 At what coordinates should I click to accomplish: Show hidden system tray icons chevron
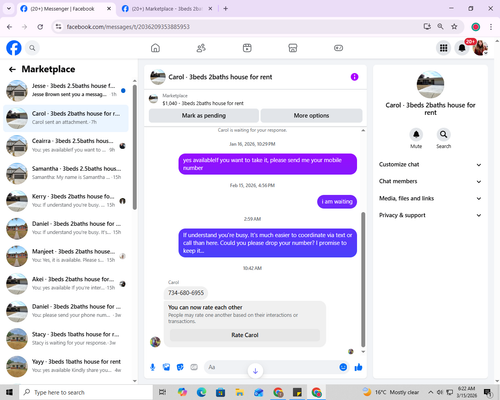431,392
